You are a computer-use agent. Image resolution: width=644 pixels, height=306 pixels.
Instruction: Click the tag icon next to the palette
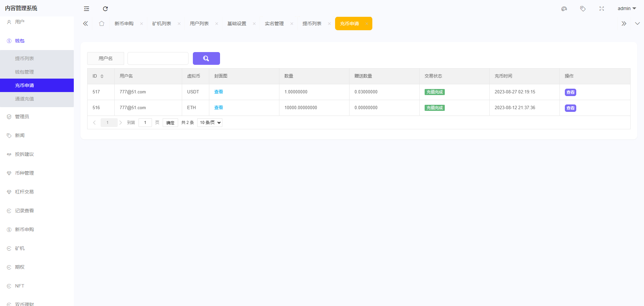pyautogui.click(x=583, y=8)
